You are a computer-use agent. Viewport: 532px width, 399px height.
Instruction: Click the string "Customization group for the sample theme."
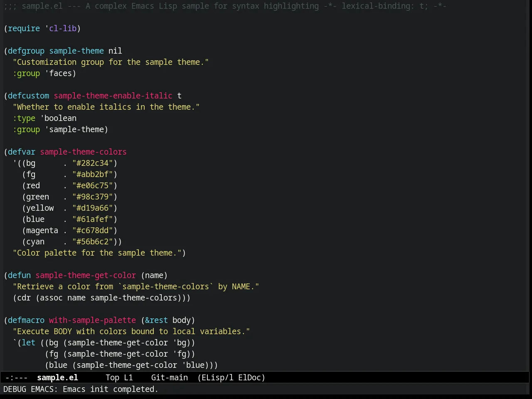click(111, 62)
